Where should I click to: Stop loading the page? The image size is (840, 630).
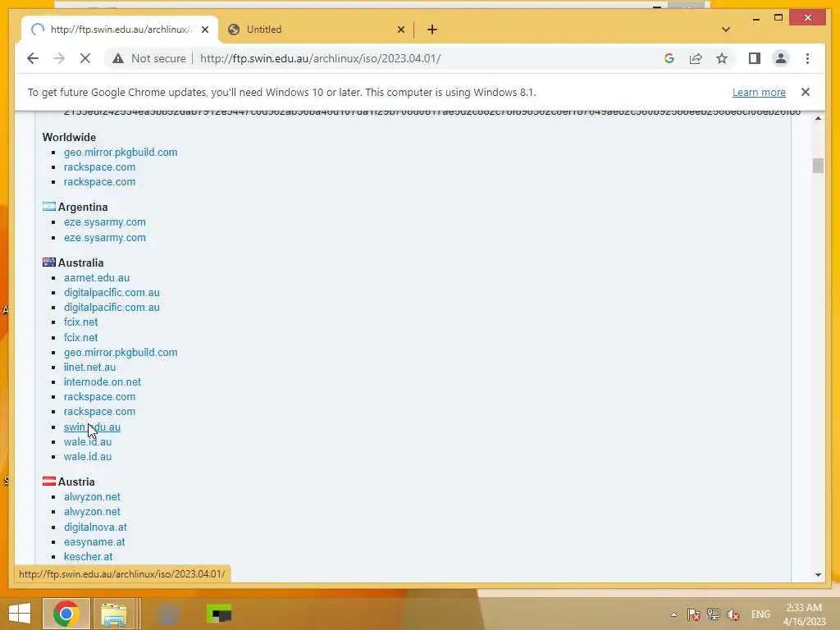point(85,58)
